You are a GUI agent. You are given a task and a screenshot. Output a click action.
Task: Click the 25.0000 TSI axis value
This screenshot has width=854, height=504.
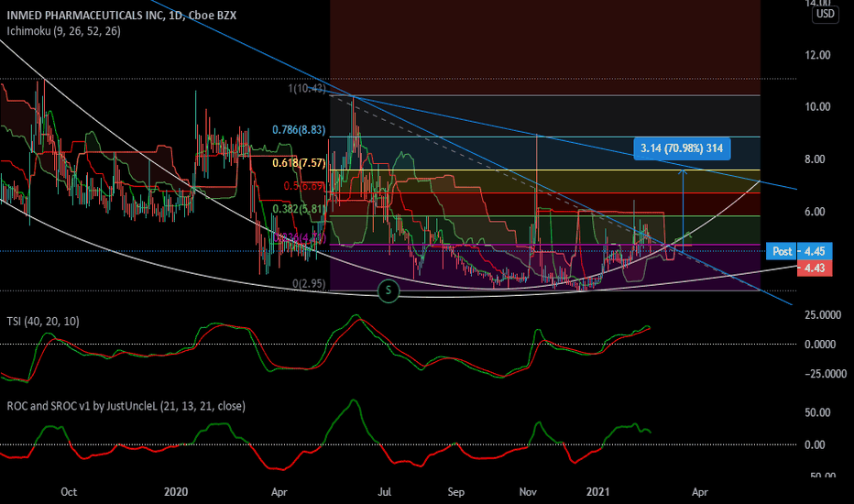(823, 315)
